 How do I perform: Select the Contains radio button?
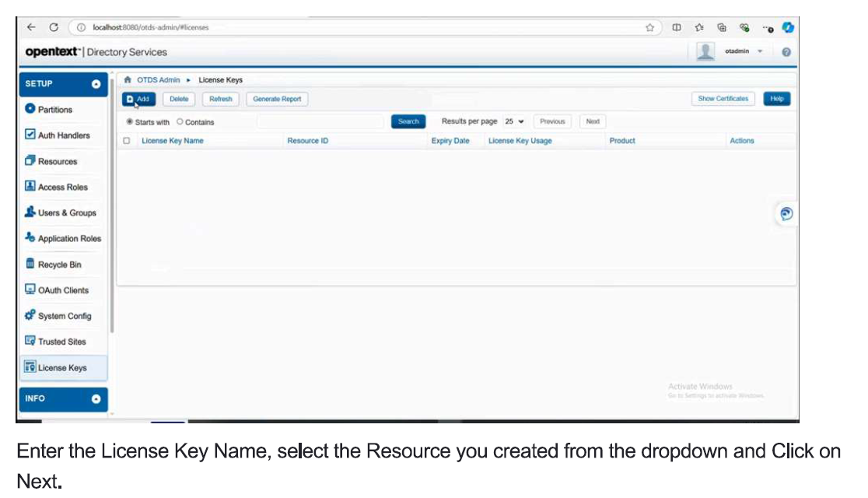[180, 122]
